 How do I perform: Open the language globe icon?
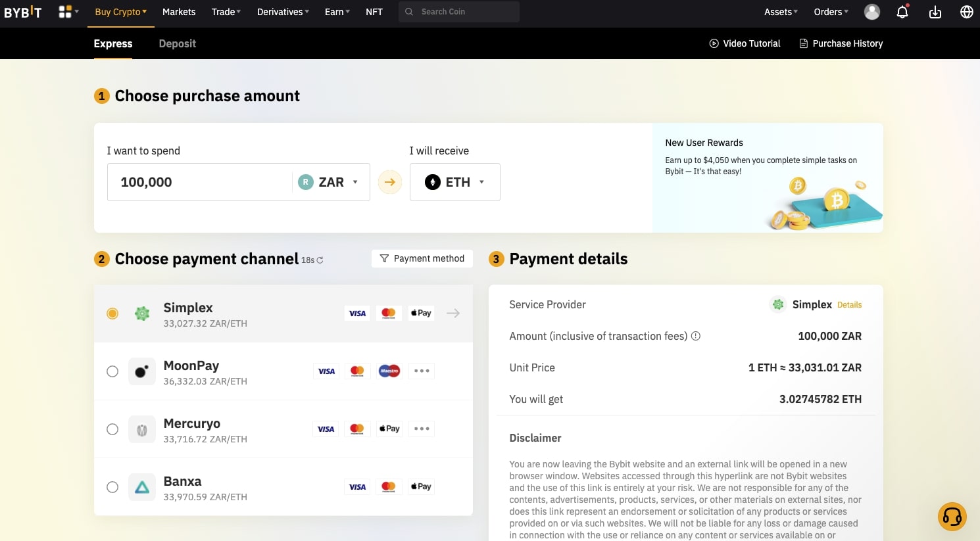click(x=967, y=12)
